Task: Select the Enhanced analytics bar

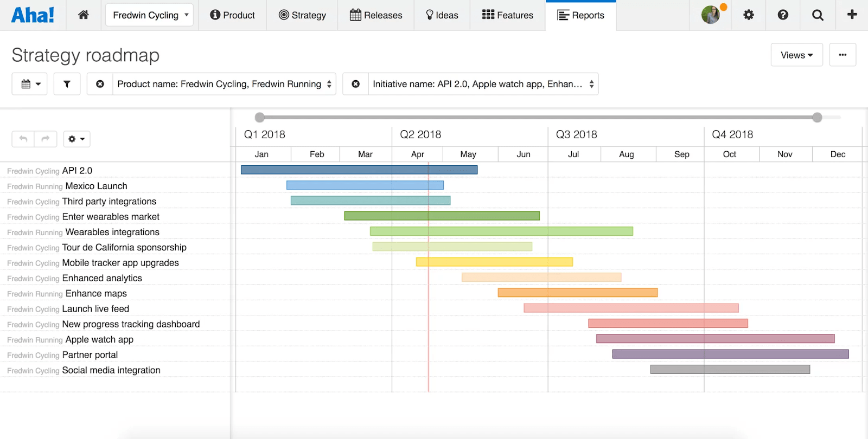Action: (541, 277)
